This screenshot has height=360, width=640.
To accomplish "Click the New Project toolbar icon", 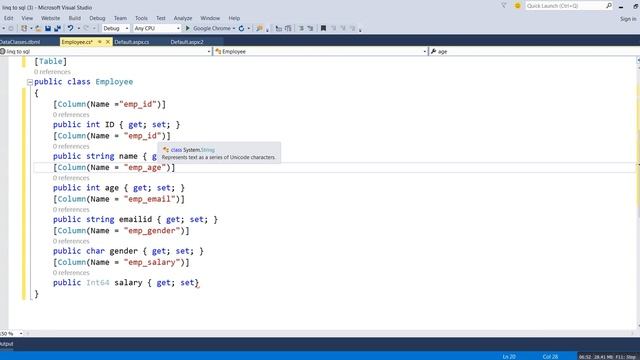I will pyautogui.click(x=24, y=28).
